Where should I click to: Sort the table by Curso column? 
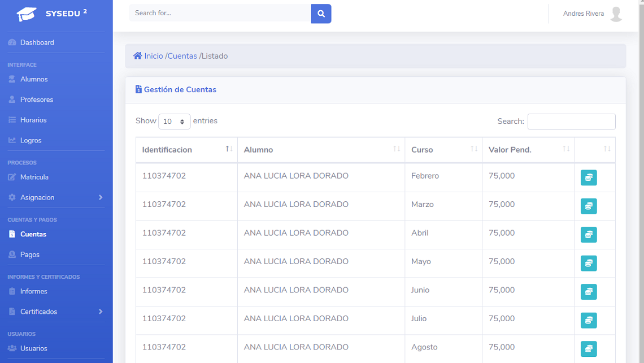tap(443, 150)
